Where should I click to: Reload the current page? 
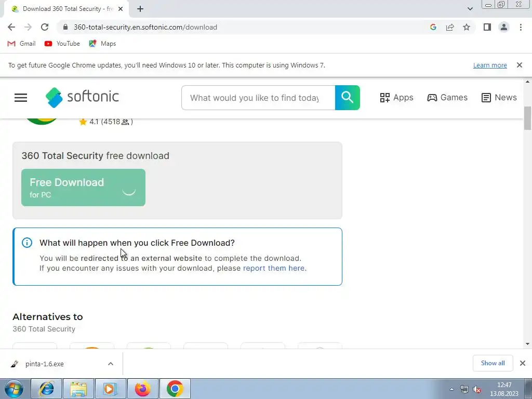[x=45, y=27]
